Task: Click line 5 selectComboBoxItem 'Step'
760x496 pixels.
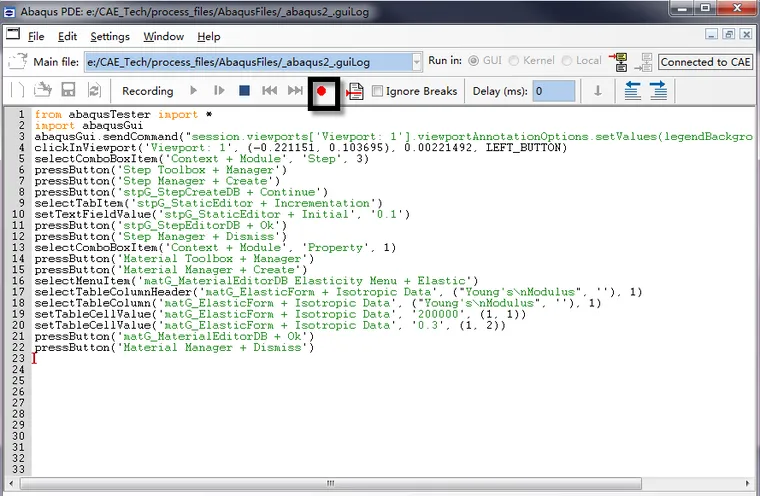Action: [202, 159]
